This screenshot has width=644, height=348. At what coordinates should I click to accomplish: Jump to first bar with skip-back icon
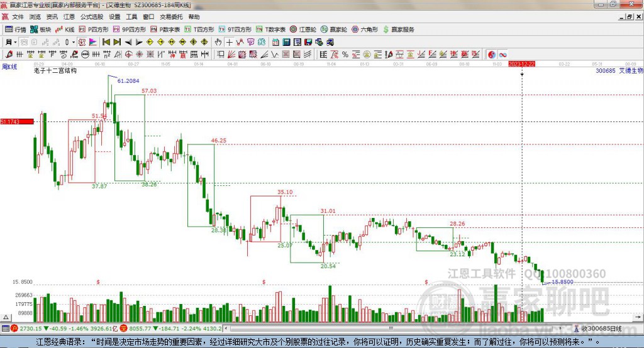[x=106, y=42]
